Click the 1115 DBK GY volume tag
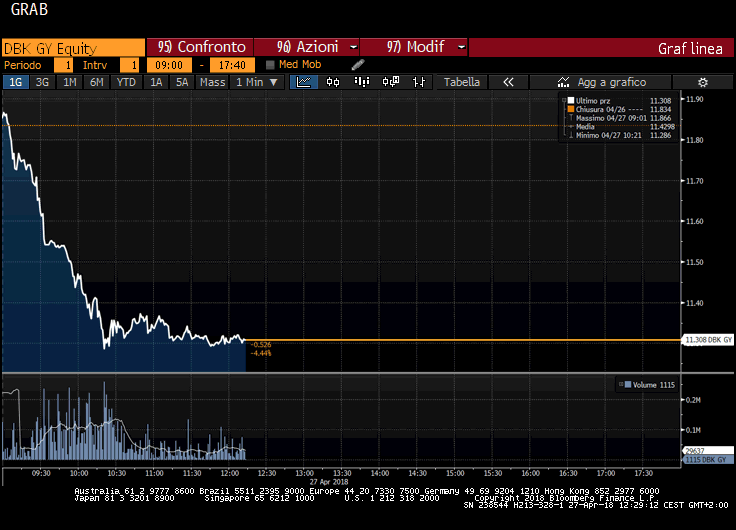The image size is (736, 530). point(708,460)
